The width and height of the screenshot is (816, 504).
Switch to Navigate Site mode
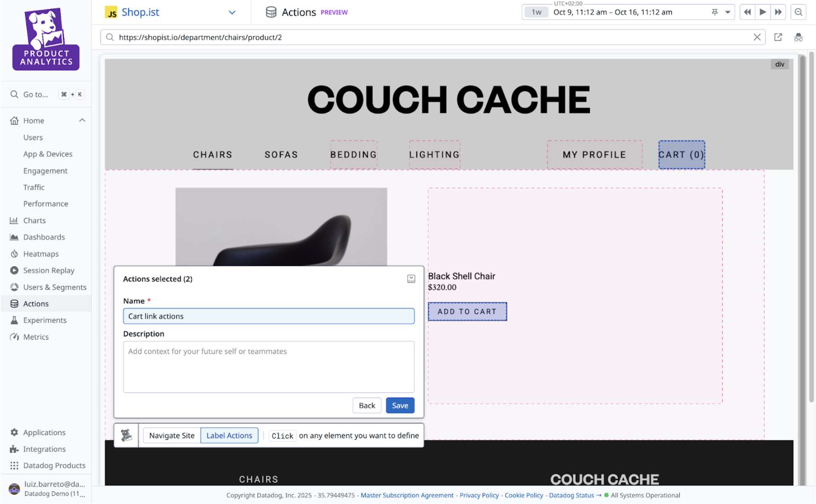point(172,435)
